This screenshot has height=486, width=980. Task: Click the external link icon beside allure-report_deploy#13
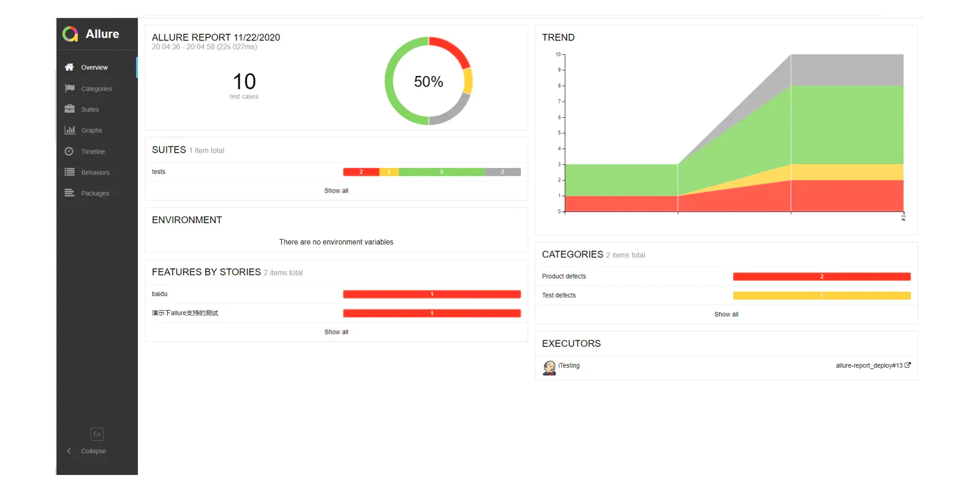908,365
